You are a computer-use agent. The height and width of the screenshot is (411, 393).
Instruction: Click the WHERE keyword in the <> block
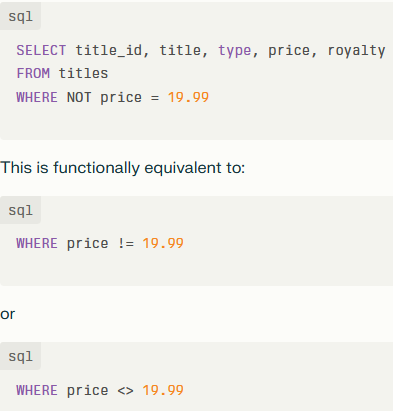pos(37,390)
